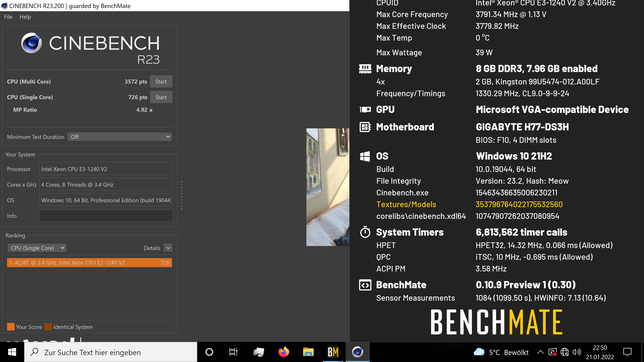This screenshot has width=644, height=362.
Task: Click the BENCHMATE logo
Action: click(496, 322)
